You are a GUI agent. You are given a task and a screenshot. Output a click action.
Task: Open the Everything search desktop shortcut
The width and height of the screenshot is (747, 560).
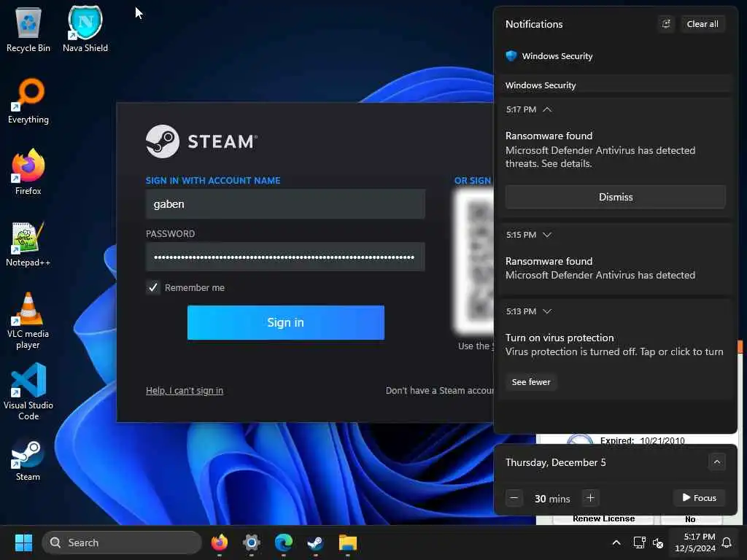[x=28, y=101]
